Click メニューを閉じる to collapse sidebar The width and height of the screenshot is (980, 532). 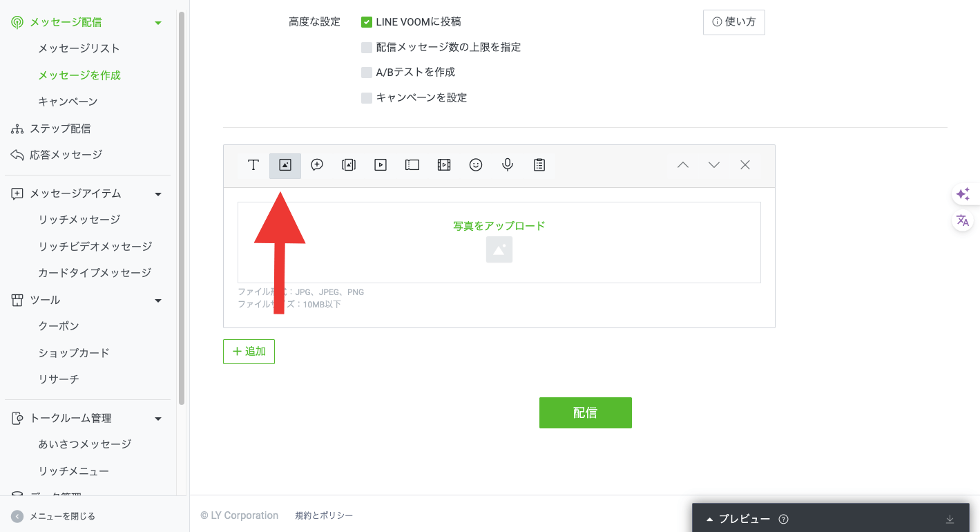(x=54, y=516)
